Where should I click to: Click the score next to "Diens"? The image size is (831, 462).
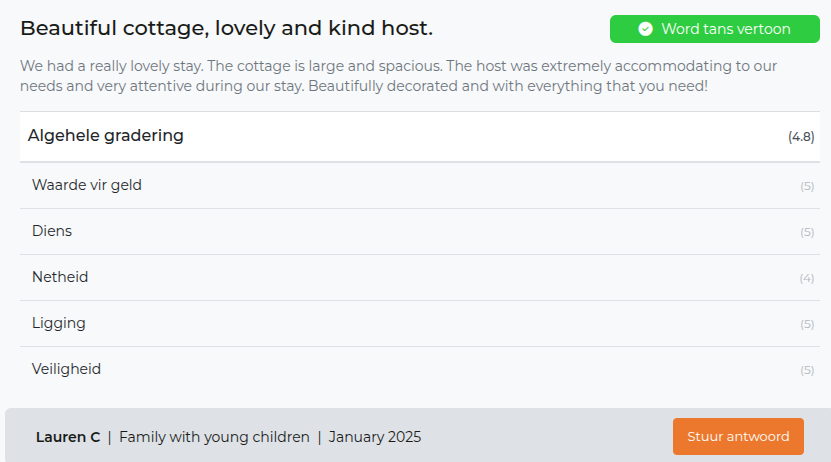[x=807, y=232]
